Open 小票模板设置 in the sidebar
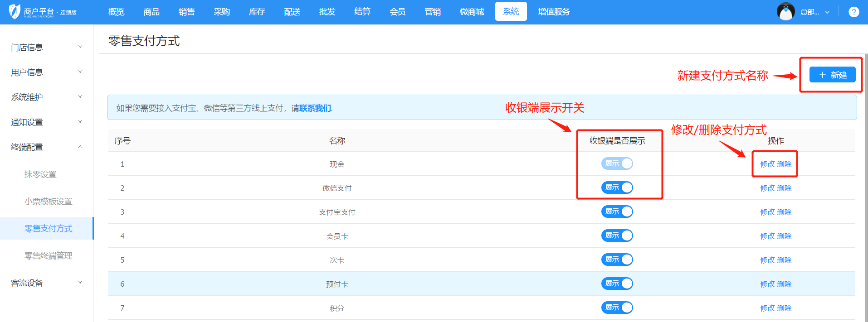 pyautogui.click(x=49, y=201)
